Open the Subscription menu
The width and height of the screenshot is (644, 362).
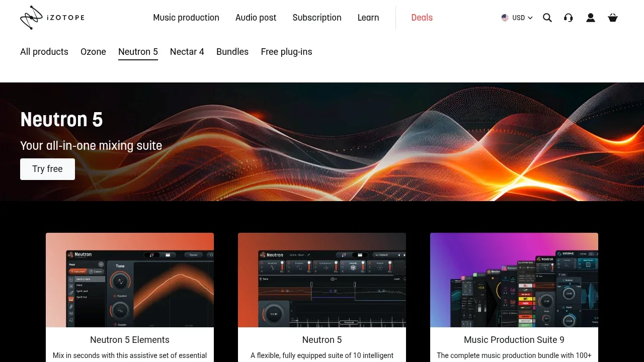[x=317, y=18]
